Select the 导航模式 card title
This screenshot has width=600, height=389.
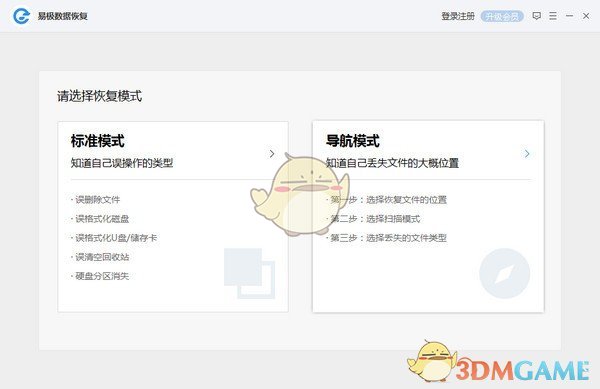tap(352, 141)
